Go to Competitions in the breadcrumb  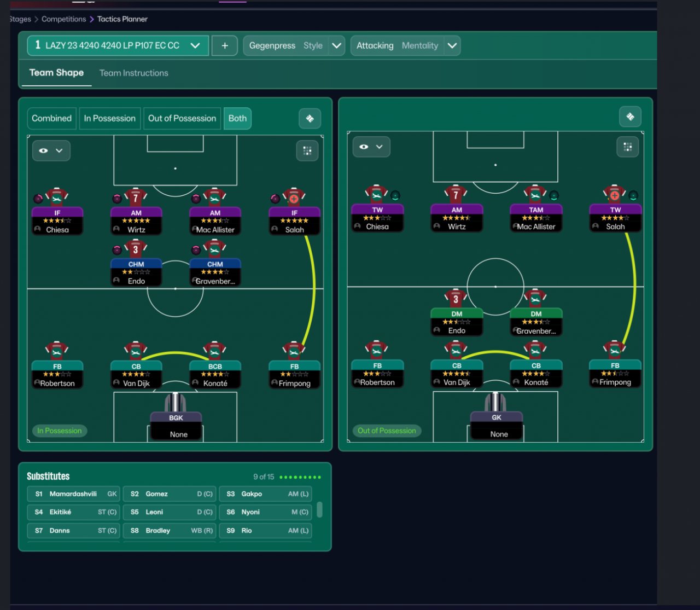point(63,19)
